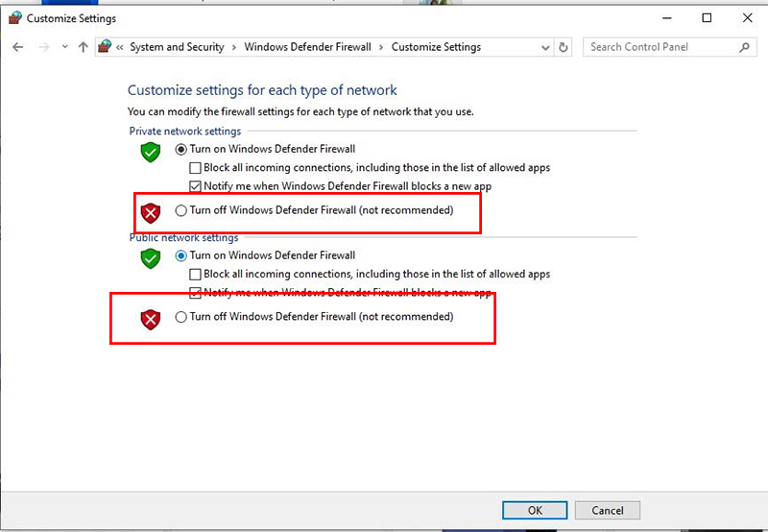Screen dimensions: 768x532
Task: Click 'Customize settings for each type of network' heading
Action: [x=262, y=90]
